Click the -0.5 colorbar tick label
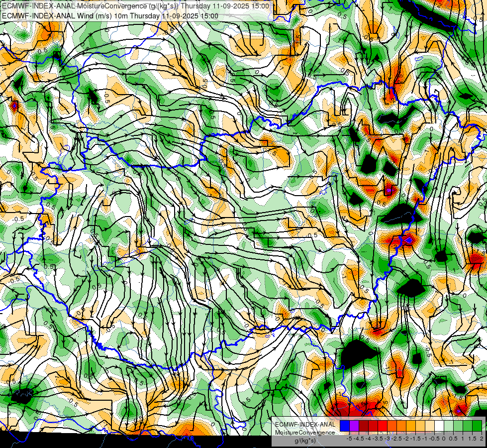 (434, 439)
